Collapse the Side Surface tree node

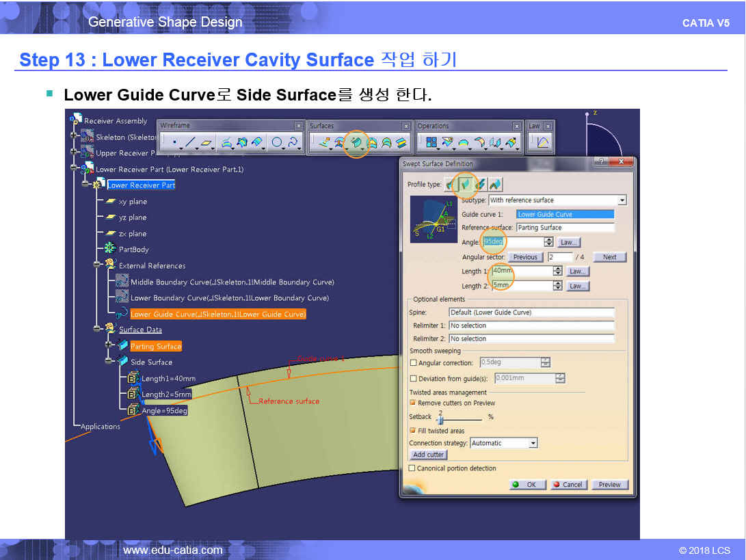click(109, 362)
